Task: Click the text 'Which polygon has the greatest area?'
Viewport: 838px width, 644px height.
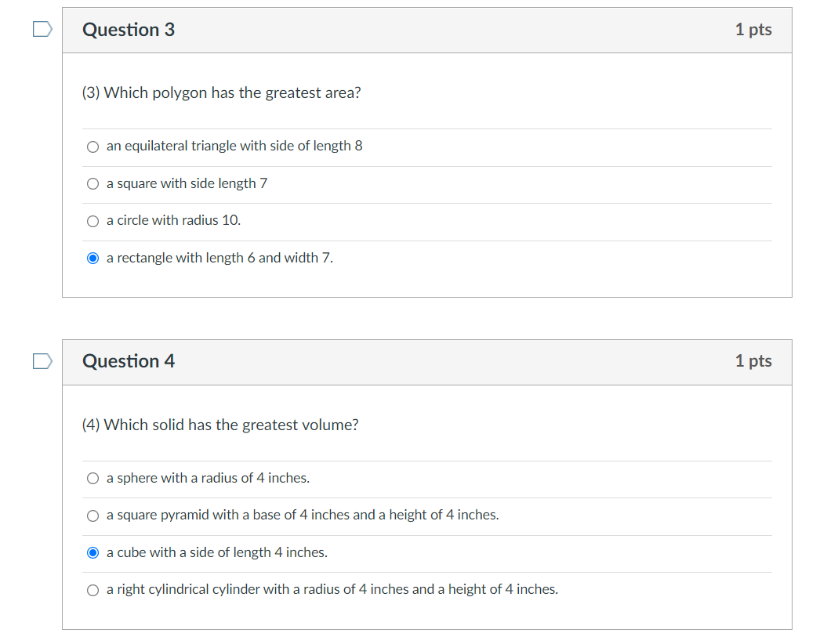Action: [221, 92]
